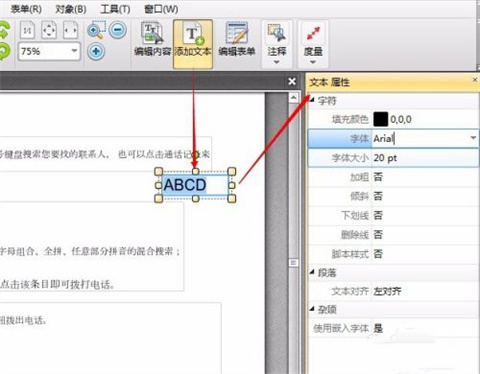Click the 删除线 property label
Image resolution: width=480 pixels, height=374 pixels.
coord(355,235)
